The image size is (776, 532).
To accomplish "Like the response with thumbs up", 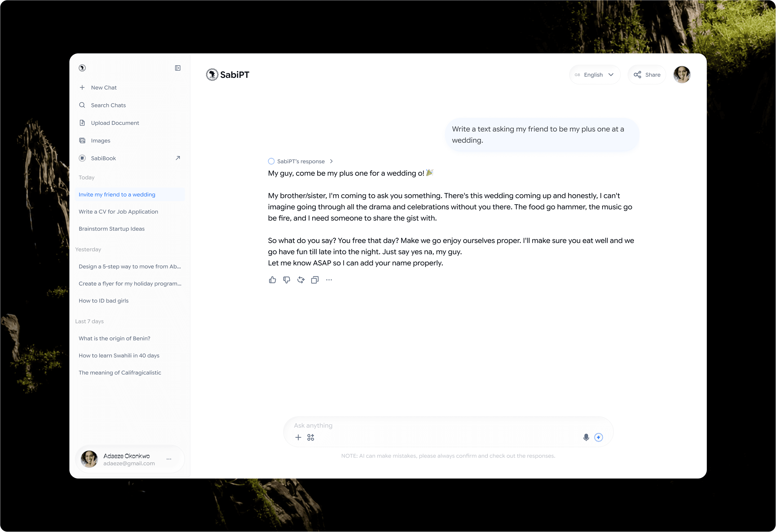I will [x=272, y=280].
